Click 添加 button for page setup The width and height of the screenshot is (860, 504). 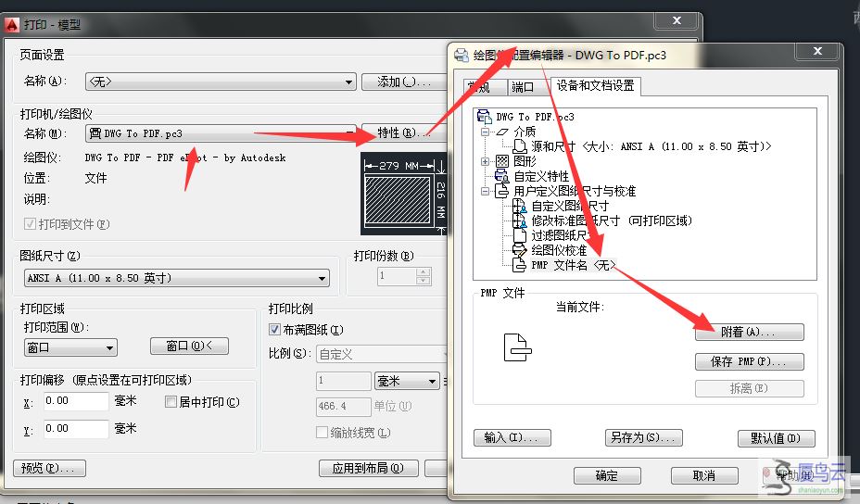(404, 82)
